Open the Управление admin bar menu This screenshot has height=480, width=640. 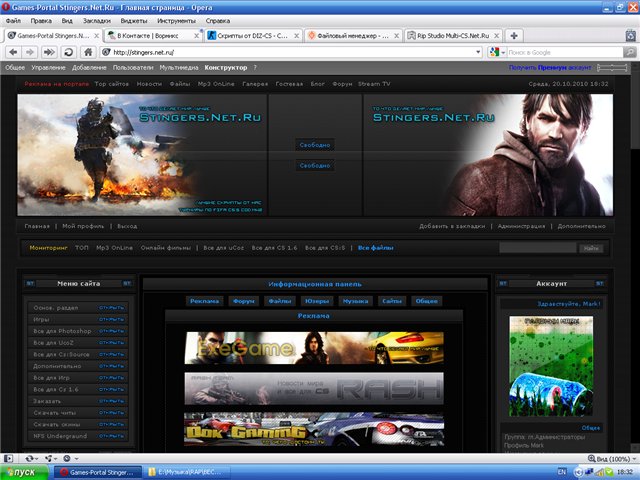tap(48, 68)
